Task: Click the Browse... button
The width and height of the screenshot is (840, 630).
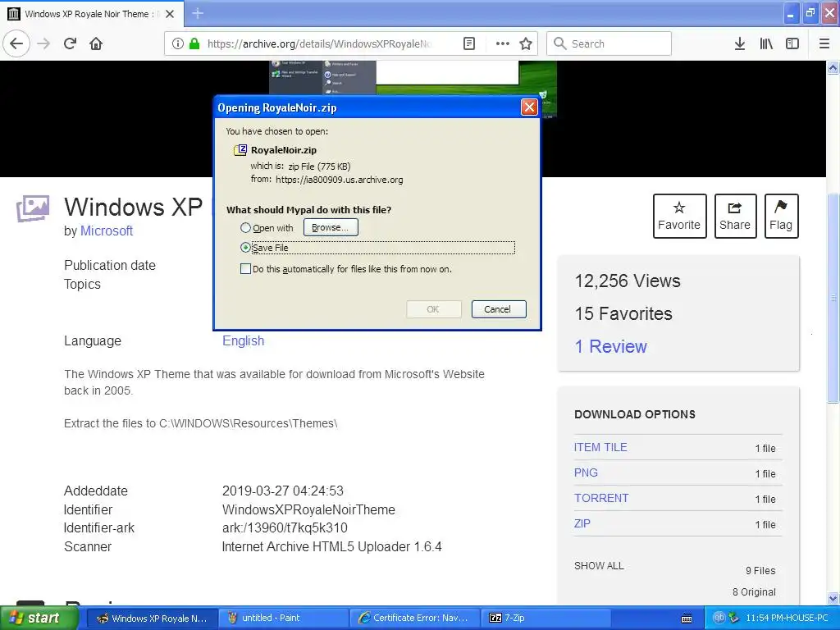Action: tap(331, 227)
